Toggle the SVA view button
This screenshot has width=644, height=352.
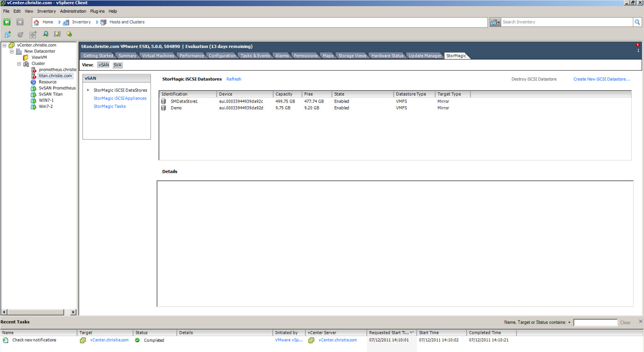coord(117,65)
